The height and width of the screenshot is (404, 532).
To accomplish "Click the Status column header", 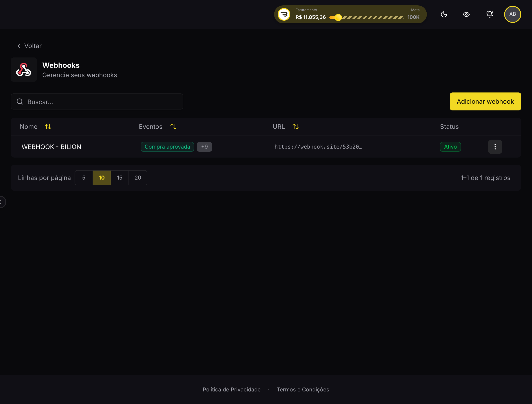I will point(449,127).
